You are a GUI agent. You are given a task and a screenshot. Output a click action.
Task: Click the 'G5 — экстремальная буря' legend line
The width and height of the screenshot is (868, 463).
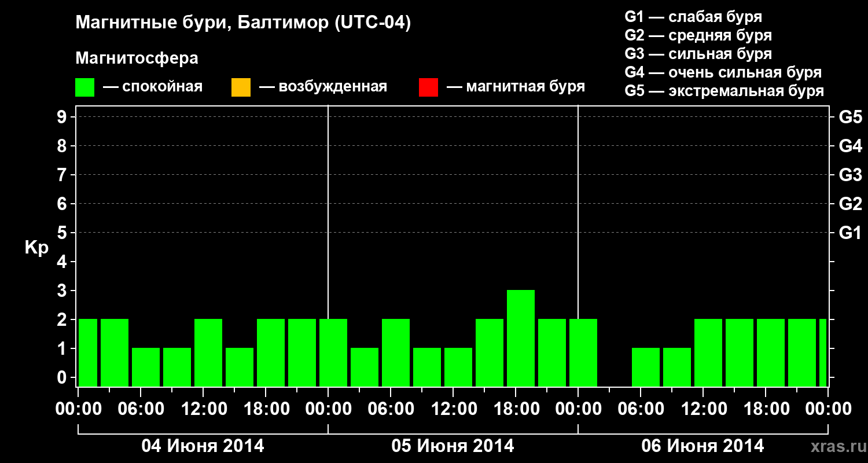tap(724, 91)
